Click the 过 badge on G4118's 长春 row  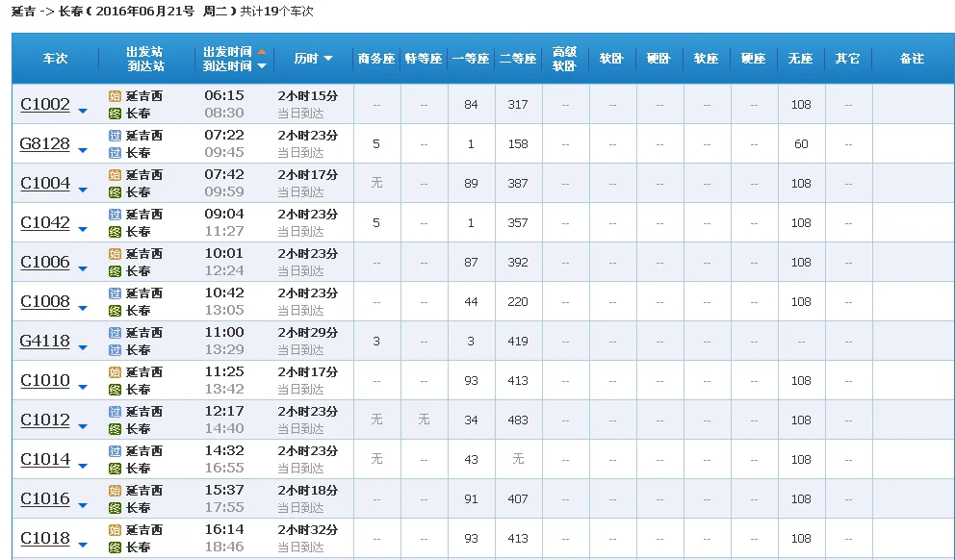(116, 350)
